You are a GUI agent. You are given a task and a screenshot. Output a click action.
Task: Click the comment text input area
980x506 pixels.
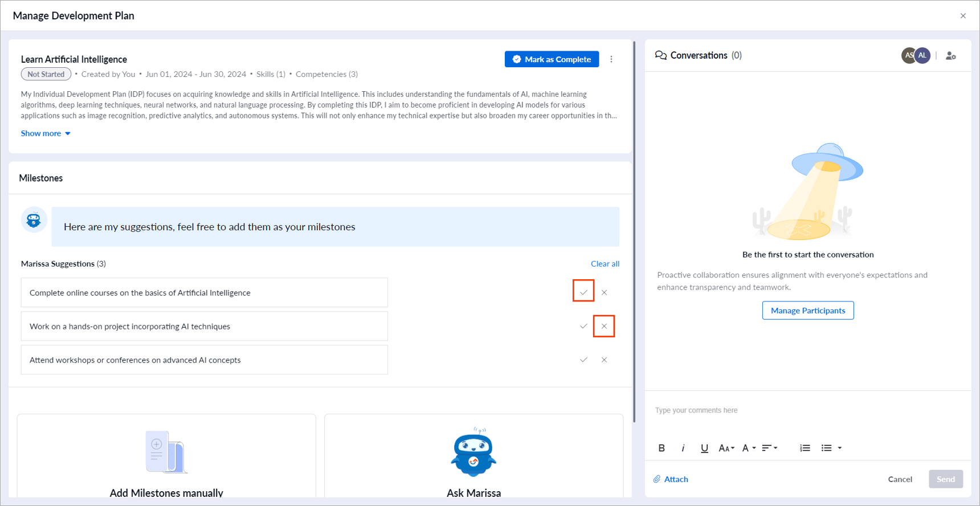coord(808,410)
